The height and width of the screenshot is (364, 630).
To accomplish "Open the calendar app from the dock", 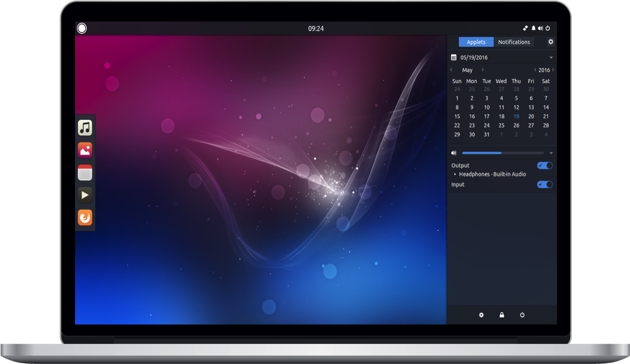I will coord(85,172).
